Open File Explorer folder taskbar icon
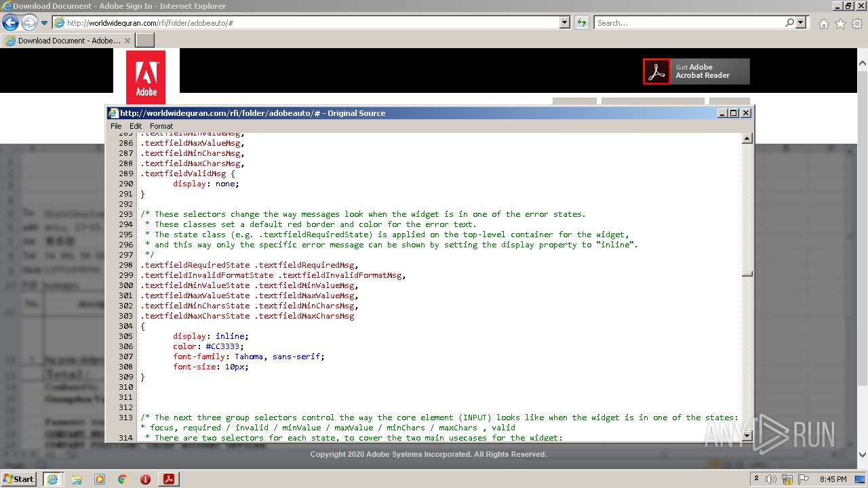Image resolution: width=868 pixels, height=488 pixels. coord(77,479)
